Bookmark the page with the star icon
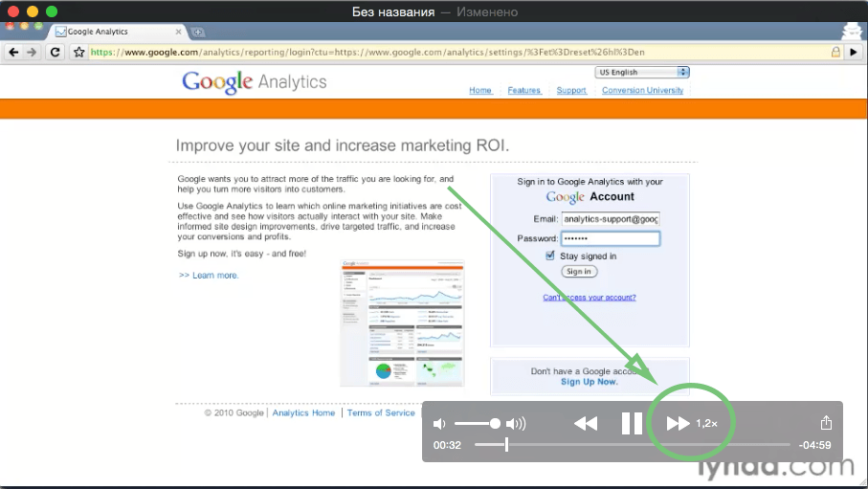Viewport: 868px width, 489px height. (78, 52)
